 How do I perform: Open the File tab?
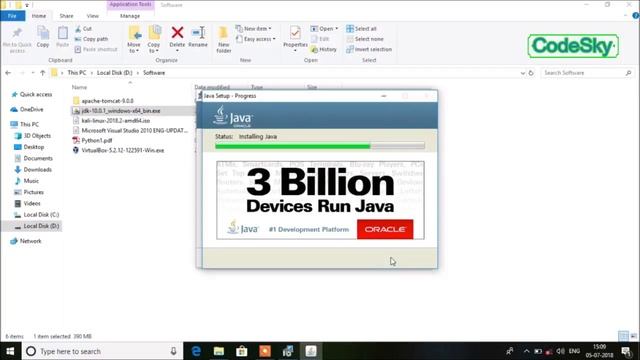coord(13,16)
